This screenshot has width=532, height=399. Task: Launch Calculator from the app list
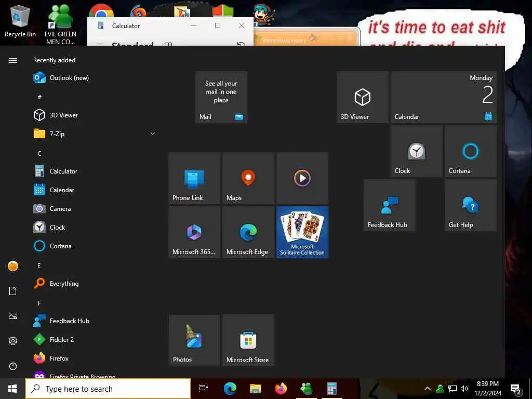(x=95, y=171)
